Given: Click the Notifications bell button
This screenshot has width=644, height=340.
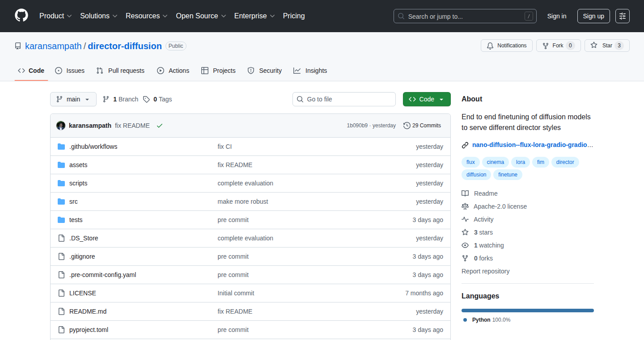Looking at the screenshot, I should 507,46.
